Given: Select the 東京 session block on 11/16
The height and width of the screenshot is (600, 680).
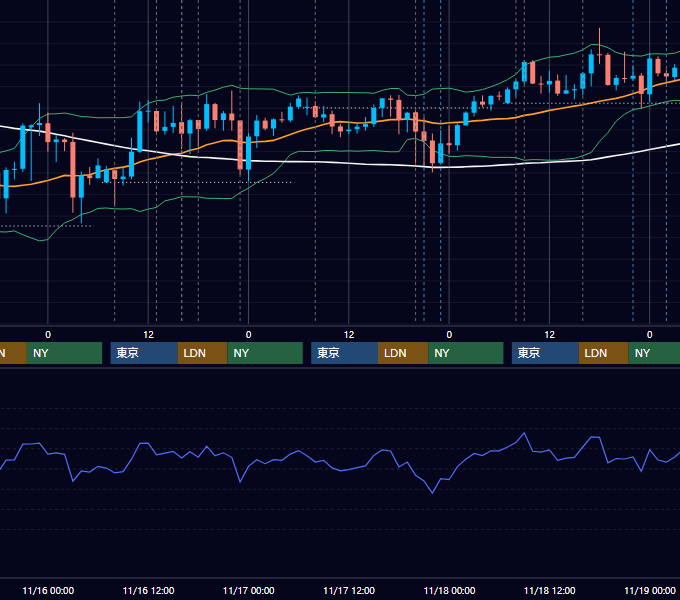Looking at the screenshot, I should click(144, 353).
